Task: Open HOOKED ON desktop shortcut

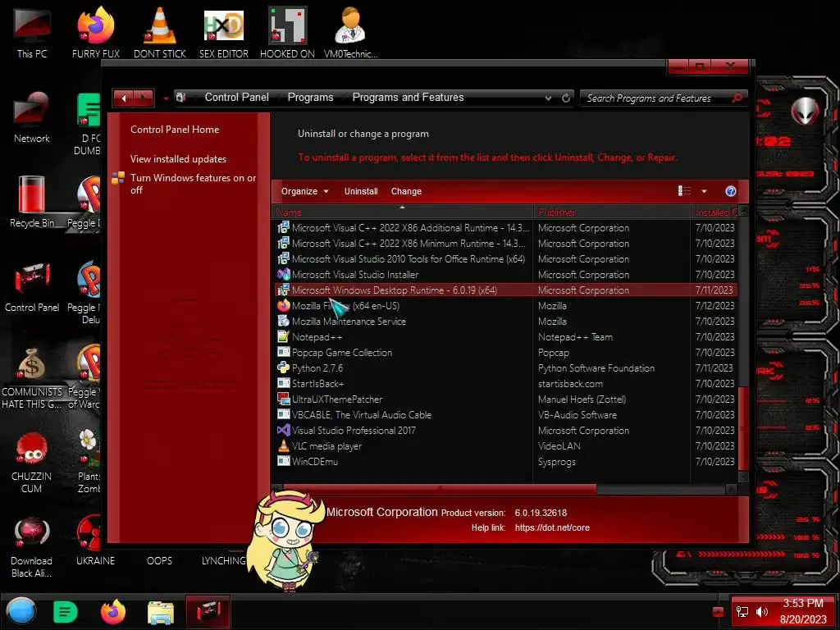Action: pyautogui.click(x=287, y=32)
